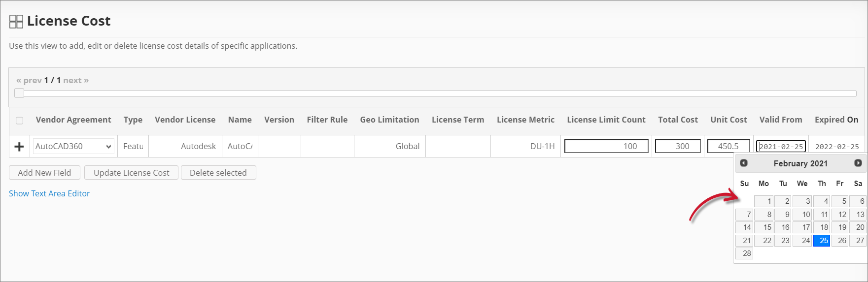Click the Unit Cost input field
The height and width of the screenshot is (282, 868).
[x=728, y=146]
